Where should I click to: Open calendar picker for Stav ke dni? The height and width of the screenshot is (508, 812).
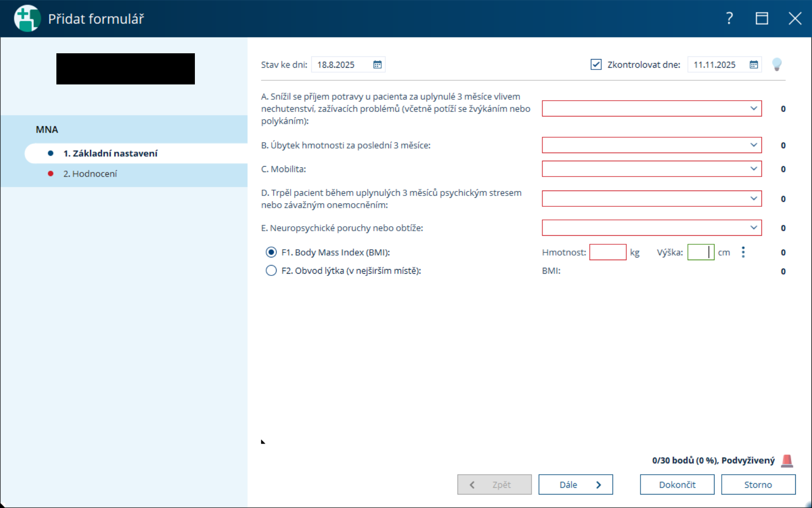click(x=377, y=65)
